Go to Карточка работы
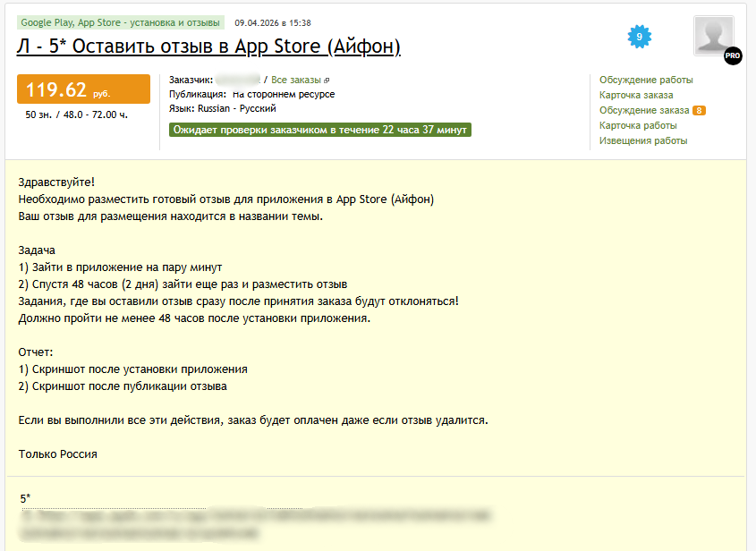 coord(638,125)
